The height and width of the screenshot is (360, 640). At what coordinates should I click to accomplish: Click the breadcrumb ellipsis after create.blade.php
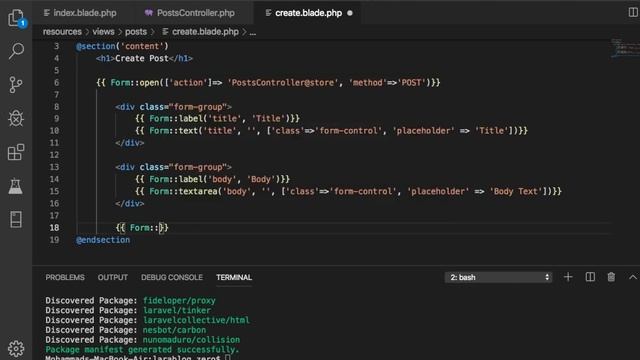coord(253,32)
